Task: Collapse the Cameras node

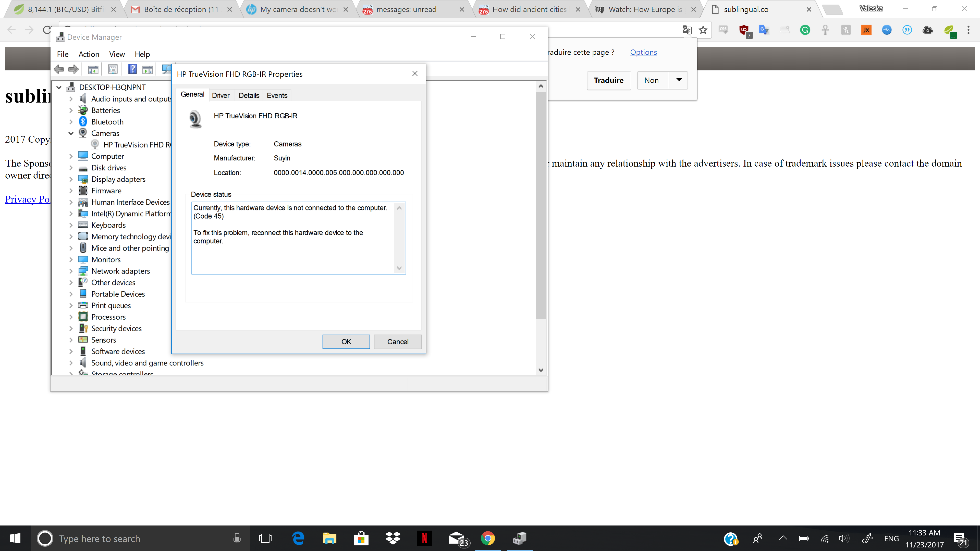Action: 71,133
